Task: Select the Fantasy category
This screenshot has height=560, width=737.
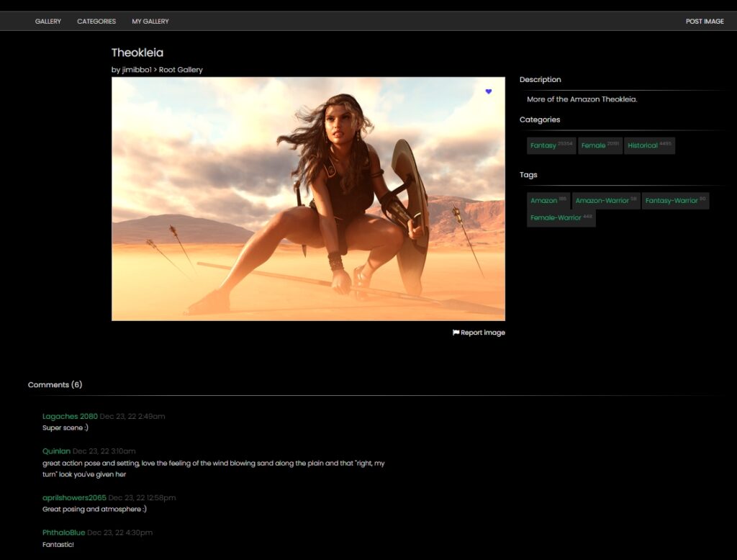Action: click(x=543, y=145)
